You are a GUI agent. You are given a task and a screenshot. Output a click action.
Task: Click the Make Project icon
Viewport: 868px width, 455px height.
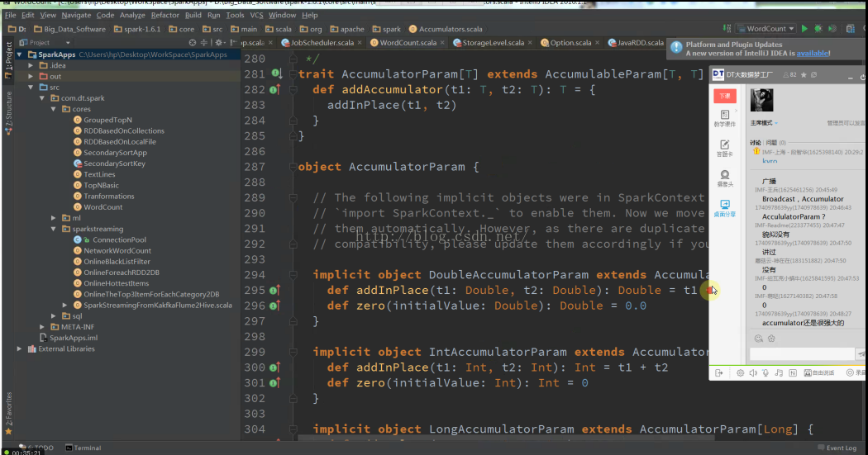(727, 29)
